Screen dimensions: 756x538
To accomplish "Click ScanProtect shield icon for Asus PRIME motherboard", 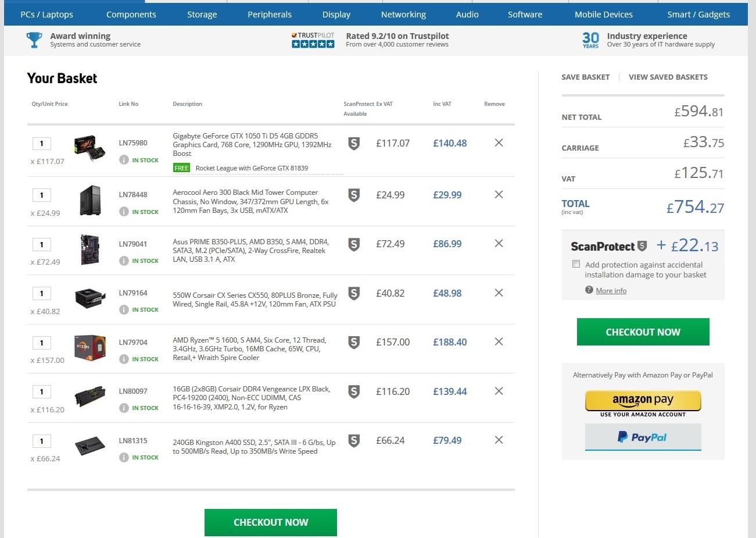I will pos(354,244).
